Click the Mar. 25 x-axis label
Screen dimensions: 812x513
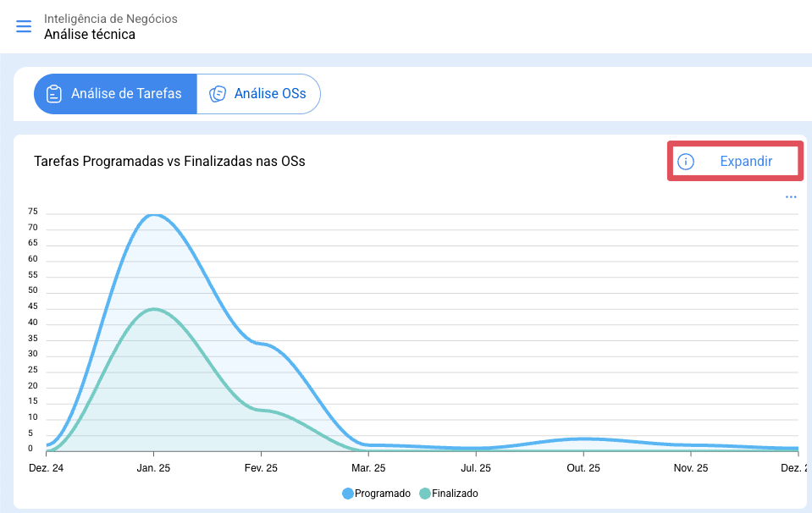point(368,468)
